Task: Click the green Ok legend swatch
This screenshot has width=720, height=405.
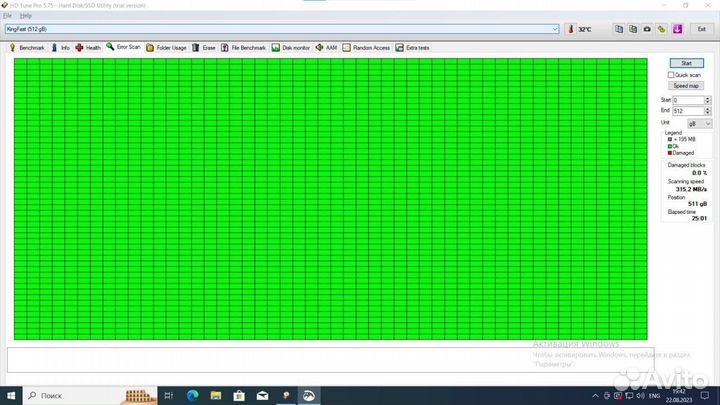Action: click(x=669, y=146)
